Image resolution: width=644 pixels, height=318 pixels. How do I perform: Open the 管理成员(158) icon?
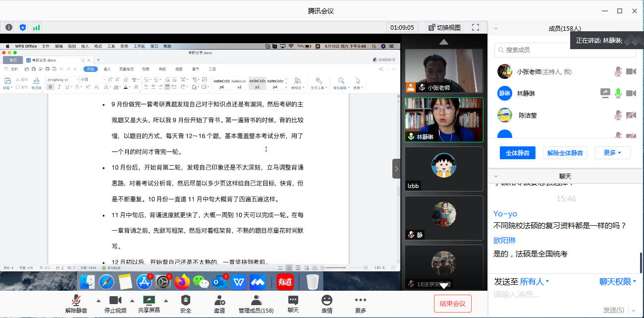click(256, 301)
